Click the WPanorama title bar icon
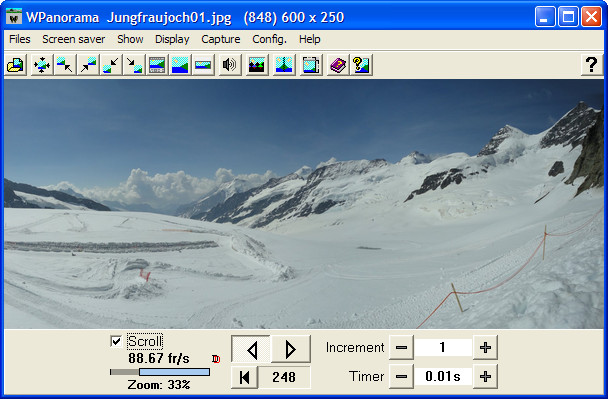Screen dimensions: 608x399 (14, 16)
